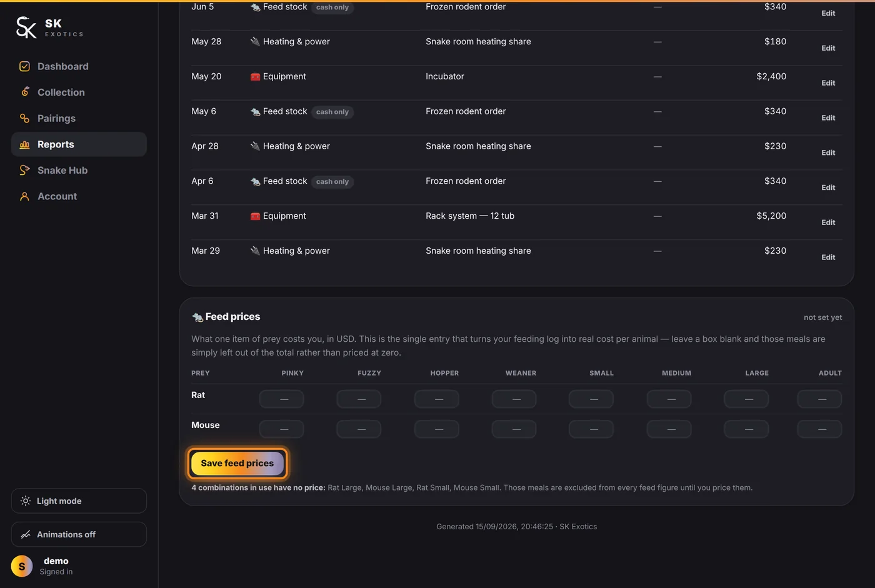Open the Account page
875x588 pixels.
(x=79, y=196)
